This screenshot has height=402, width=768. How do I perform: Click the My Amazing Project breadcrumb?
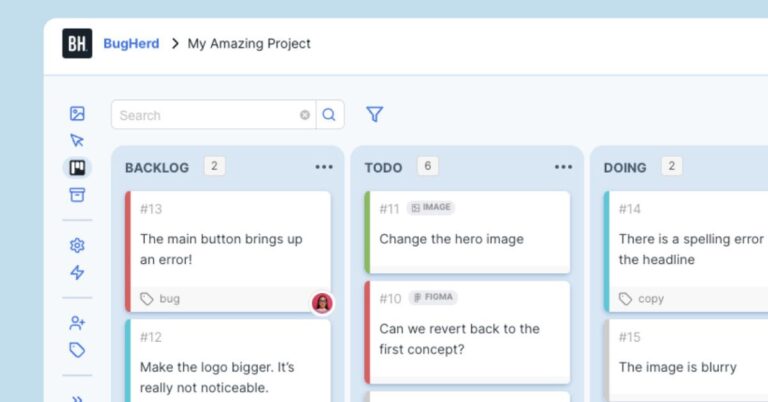[x=249, y=44]
